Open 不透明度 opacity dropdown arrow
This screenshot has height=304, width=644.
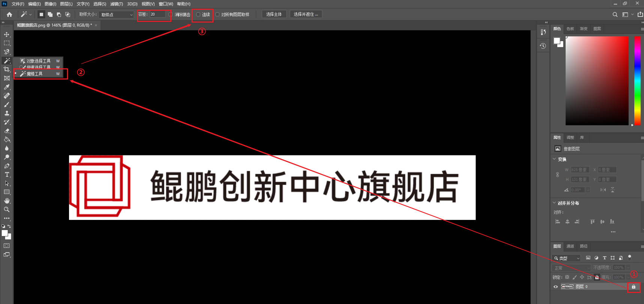click(628, 268)
